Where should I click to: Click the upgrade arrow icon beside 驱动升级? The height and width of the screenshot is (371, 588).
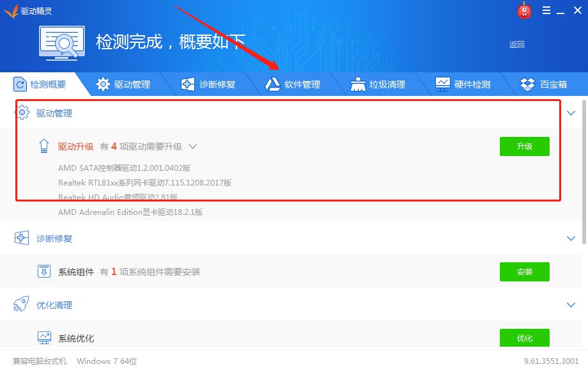pyautogui.click(x=43, y=146)
